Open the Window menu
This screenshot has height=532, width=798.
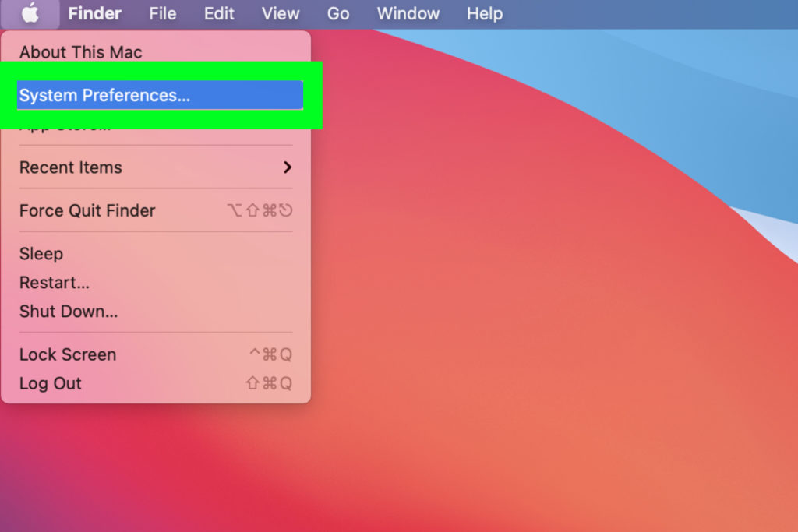click(x=408, y=13)
